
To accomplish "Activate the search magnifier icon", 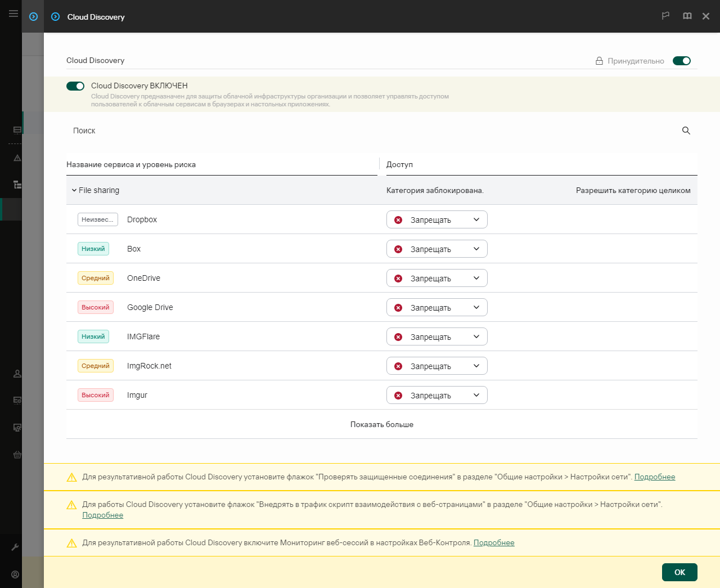I will pyautogui.click(x=686, y=131).
